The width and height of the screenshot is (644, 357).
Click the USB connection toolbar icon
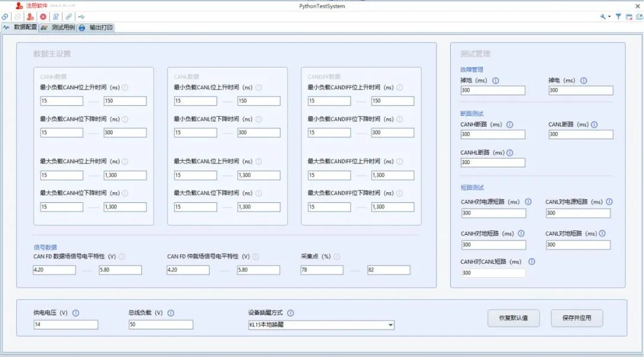click(x=81, y=17)
